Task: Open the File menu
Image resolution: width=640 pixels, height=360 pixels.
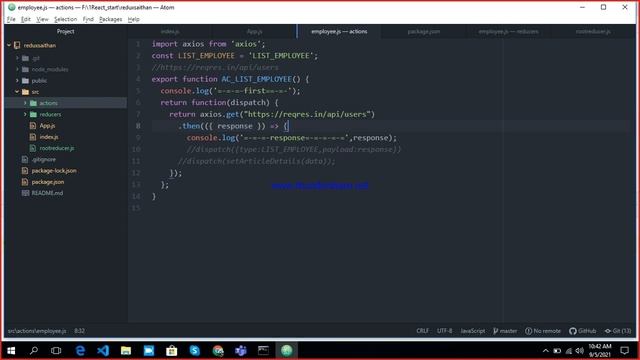Action: (11, 19)
